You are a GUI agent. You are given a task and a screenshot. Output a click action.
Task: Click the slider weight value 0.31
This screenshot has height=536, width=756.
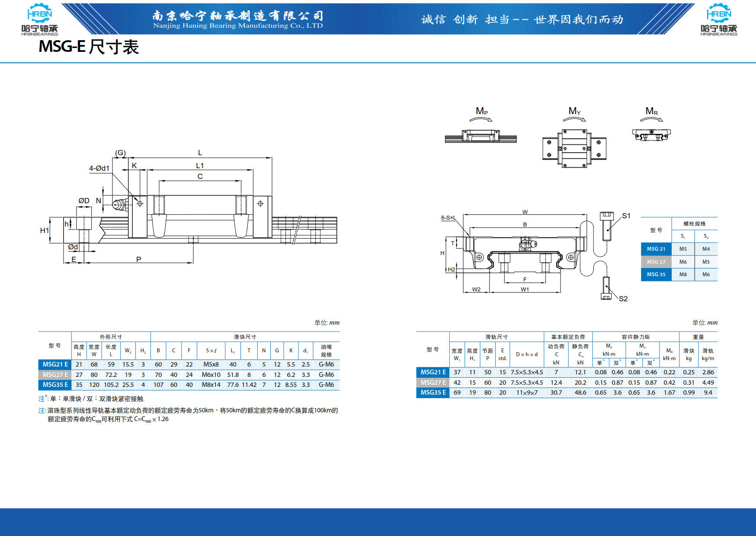(x=689, y=383)
